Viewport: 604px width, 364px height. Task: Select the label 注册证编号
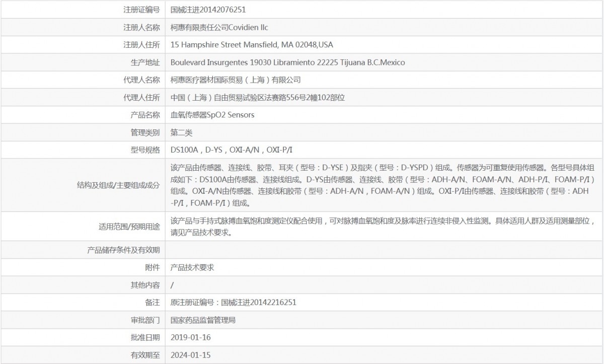click(x=141, y=9)
